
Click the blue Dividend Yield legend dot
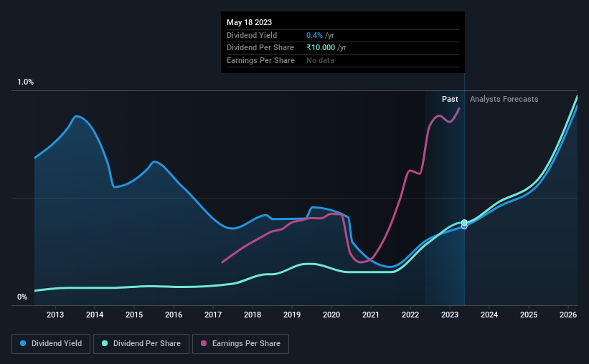click(x=23, y=343)
